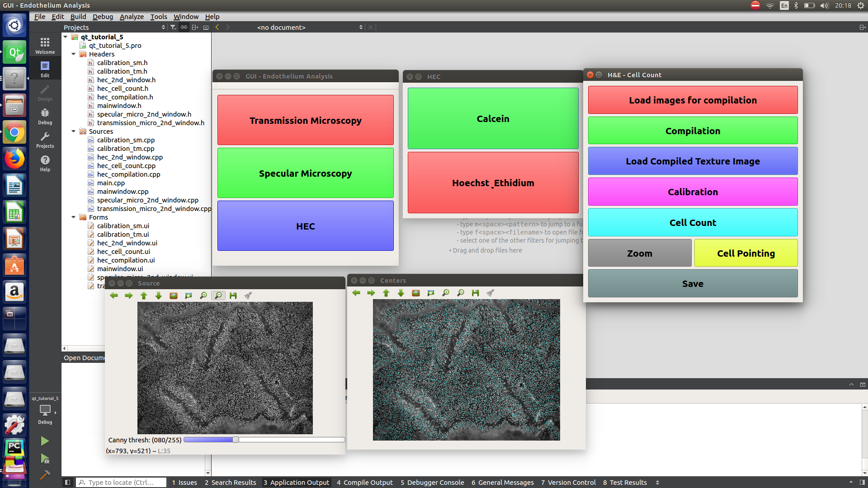Screen dimensions: 868x488
Task: Click the save/export icon in Centers toolbar
Action: 475,292
